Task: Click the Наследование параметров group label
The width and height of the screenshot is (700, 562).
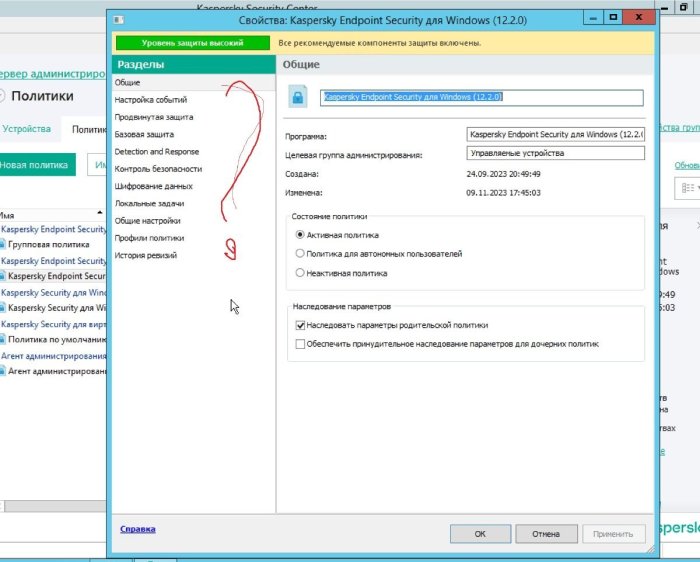Action: 342,307
